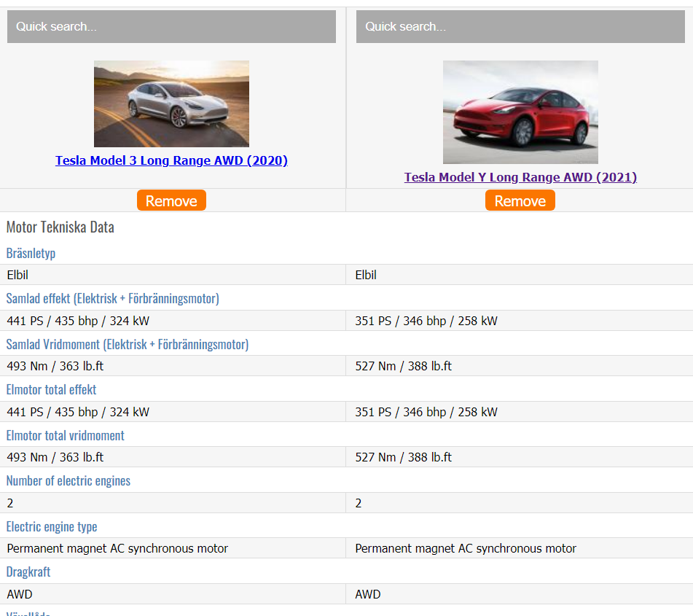Select Model 3 AWD Dragkraft cell

pos(173,594)
